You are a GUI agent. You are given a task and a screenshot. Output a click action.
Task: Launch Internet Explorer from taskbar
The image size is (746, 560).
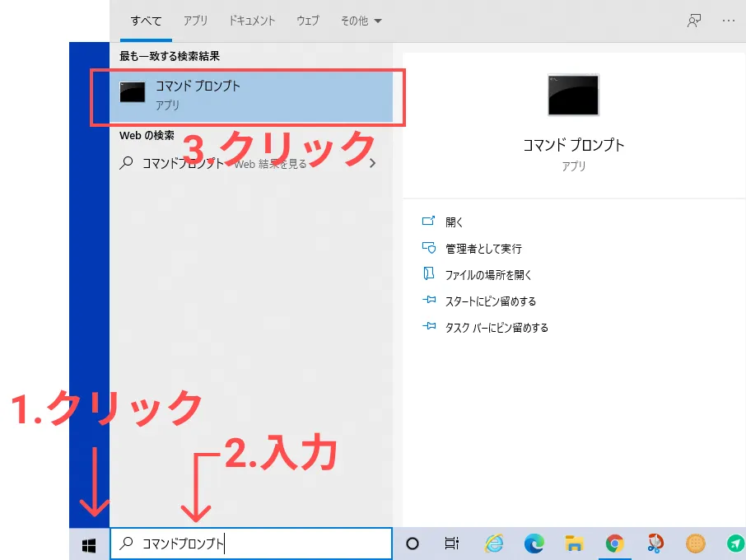(494, 544)
